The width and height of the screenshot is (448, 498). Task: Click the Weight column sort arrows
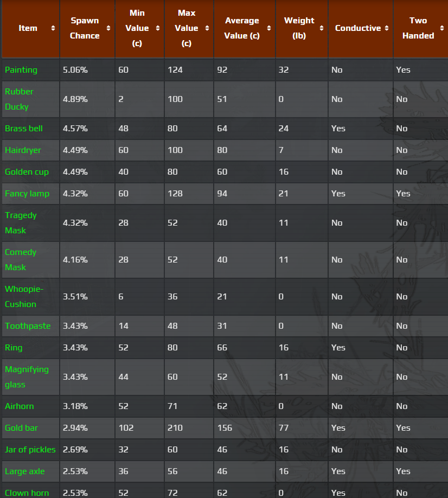(x=321, y=28)
